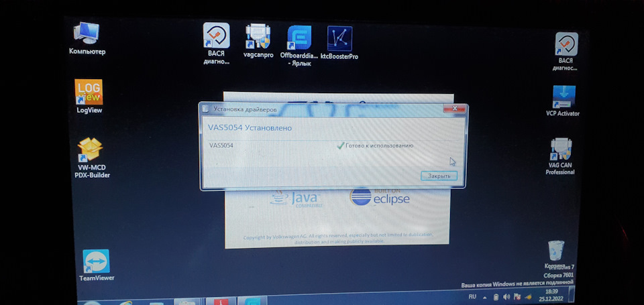Image resolution: width=644 pixels, height=305 pixels.
Task: Click the battery tray icon
Action: (x=496, y=297)
